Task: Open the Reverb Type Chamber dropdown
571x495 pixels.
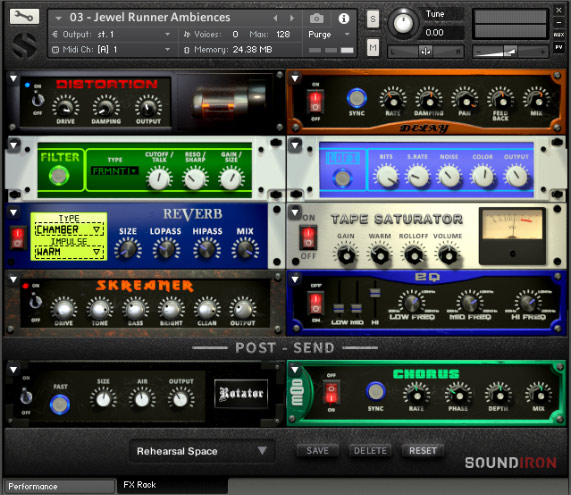Action: tap(68, 229)
